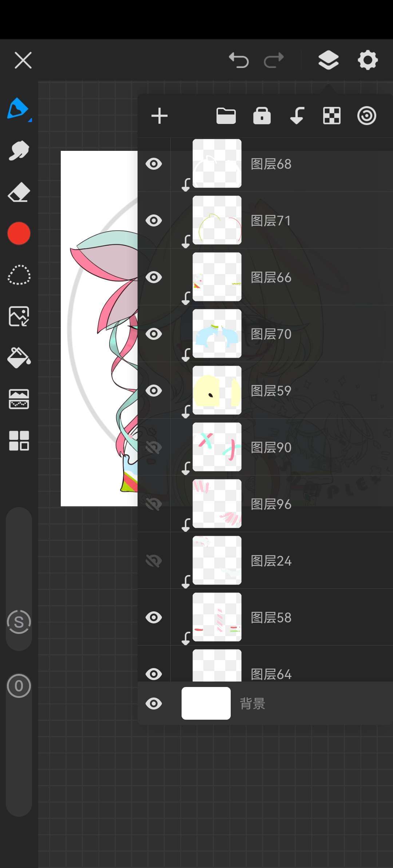
Task: Open the settings gear
Action: [x=368, y=60]
